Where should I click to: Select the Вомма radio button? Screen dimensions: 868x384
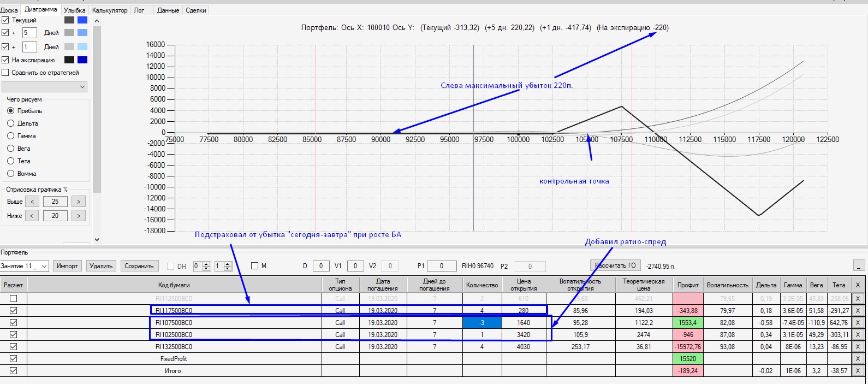pyautogui.click(x=10, y=174)
